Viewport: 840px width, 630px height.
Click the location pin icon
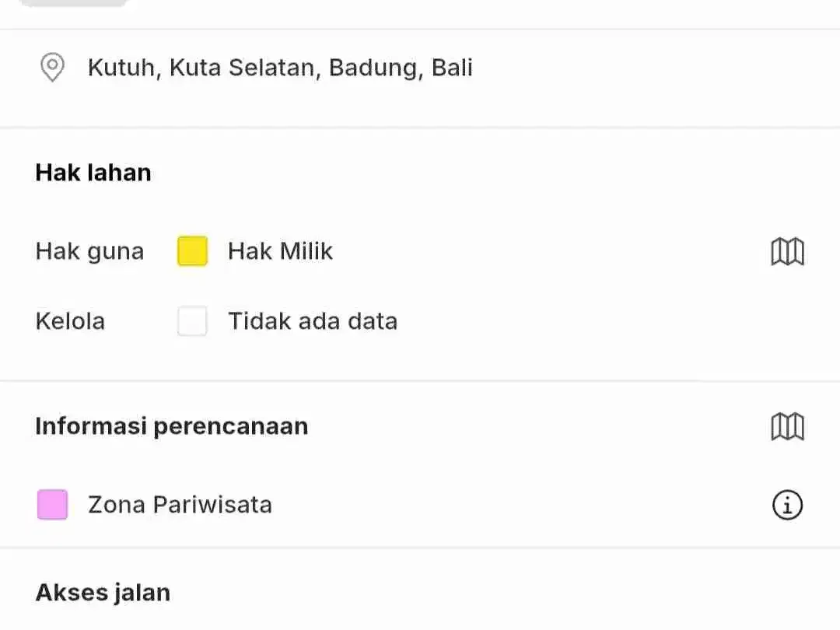pyautogui.click(x=53, y=68)
